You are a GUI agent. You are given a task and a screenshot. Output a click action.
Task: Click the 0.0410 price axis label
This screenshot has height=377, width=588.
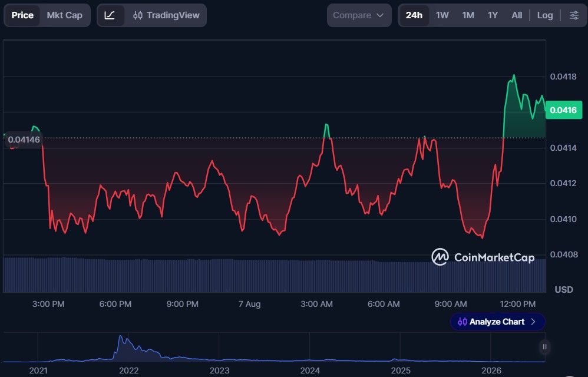[563, 219]
